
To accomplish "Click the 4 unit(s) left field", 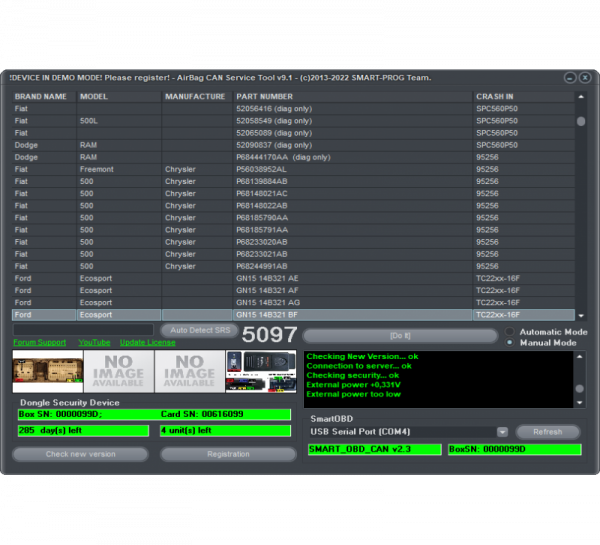I will point(225,431).
